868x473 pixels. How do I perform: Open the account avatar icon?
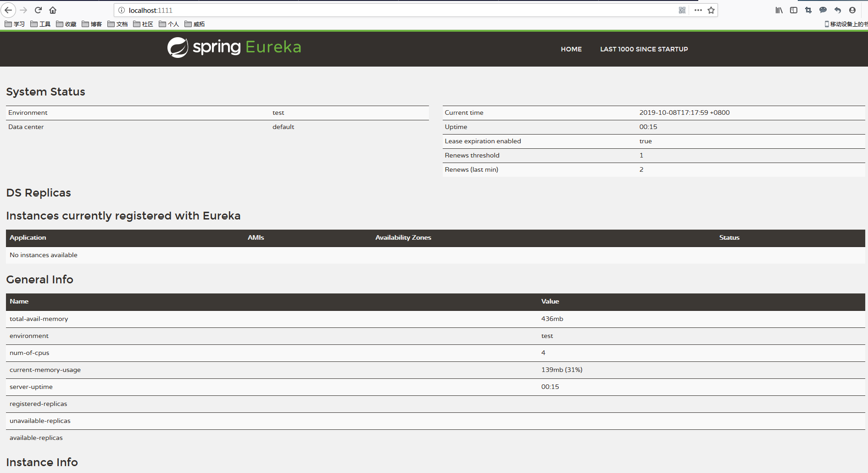click(x=852, y=10)
